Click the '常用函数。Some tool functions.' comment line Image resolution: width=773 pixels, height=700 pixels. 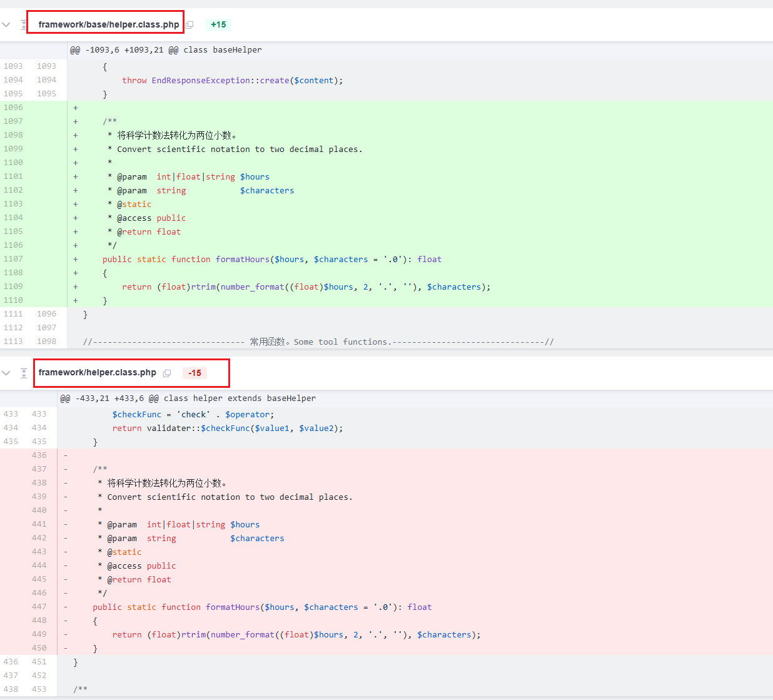(318, 342)
